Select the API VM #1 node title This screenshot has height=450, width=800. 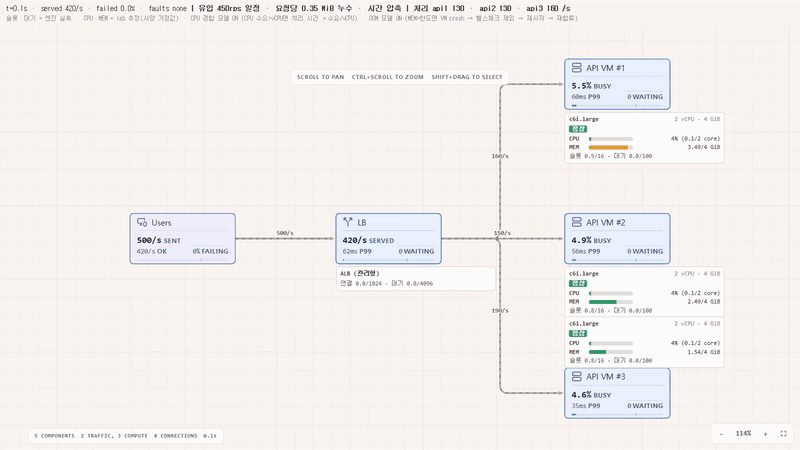click(605, 68)
